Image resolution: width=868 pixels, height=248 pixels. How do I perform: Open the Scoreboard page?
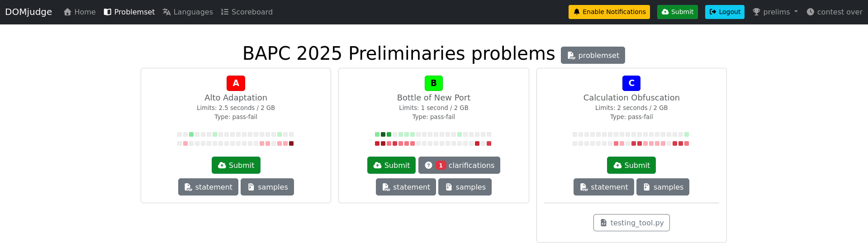[x=247, y=12]
